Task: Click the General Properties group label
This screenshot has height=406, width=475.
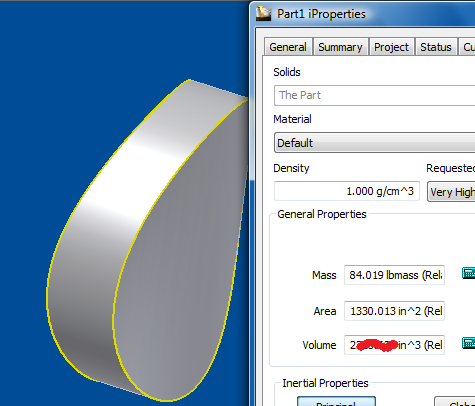Action: pos(322,214)
